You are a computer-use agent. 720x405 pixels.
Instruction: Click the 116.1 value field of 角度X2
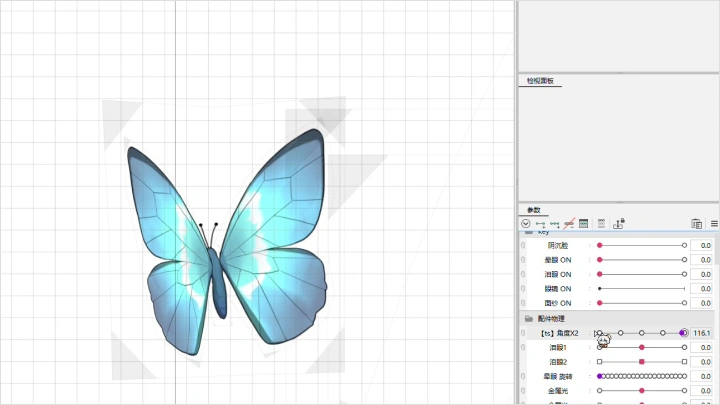[702, 333]
